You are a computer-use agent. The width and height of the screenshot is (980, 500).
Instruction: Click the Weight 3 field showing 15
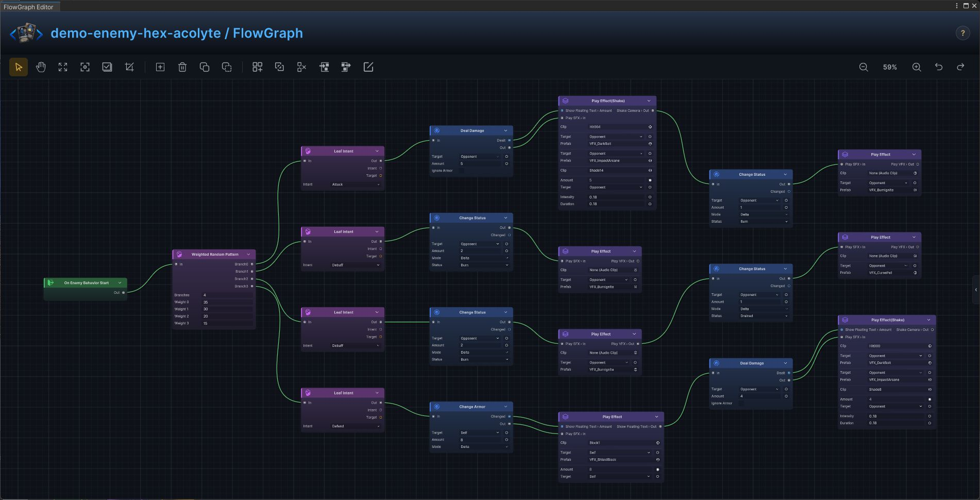pyautogui.click(x=227, y=323)
